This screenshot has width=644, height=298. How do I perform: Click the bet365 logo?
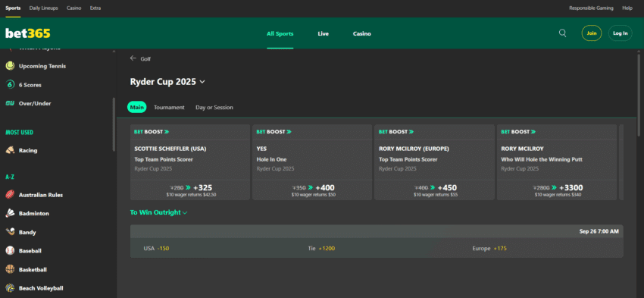coord(28,33)
